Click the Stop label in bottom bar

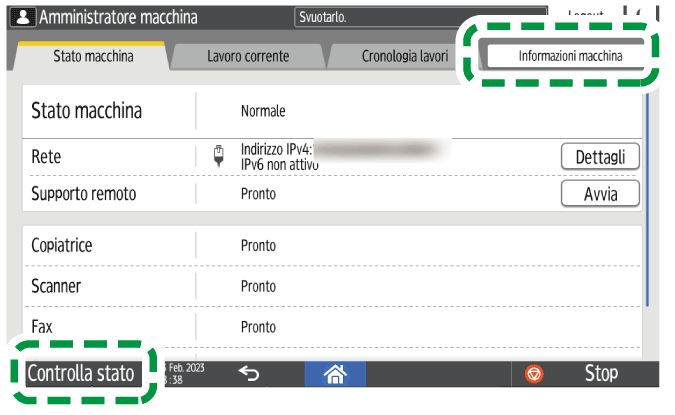[601, 374]
